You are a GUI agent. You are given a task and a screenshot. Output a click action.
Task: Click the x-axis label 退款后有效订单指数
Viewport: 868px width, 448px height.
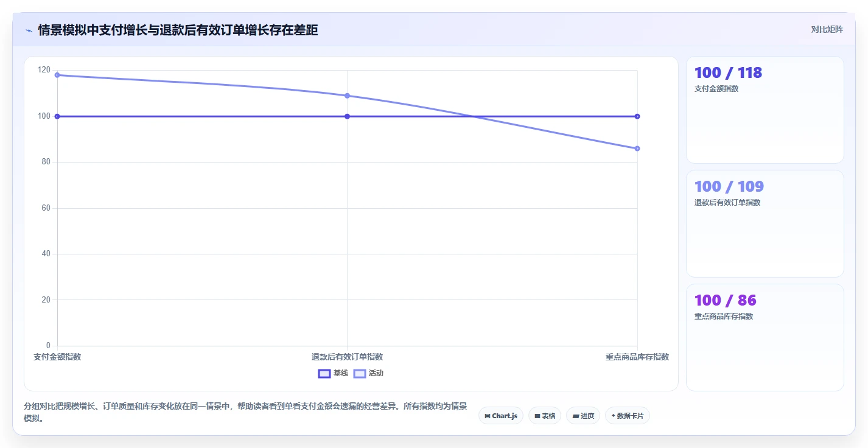tap(347, 357)
